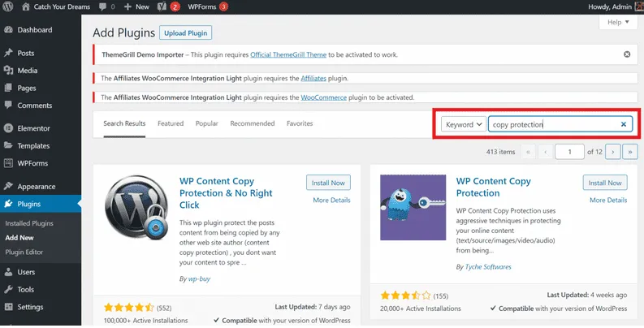The height and width of the screenshot is (328, 644).
Task: Click the Tools wrench icon
Action: point(8,289)
